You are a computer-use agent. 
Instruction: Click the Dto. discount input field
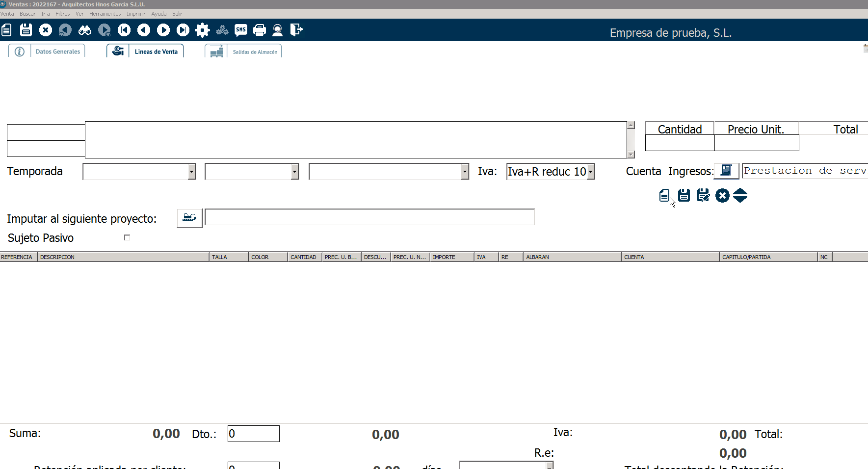[254, 434]
